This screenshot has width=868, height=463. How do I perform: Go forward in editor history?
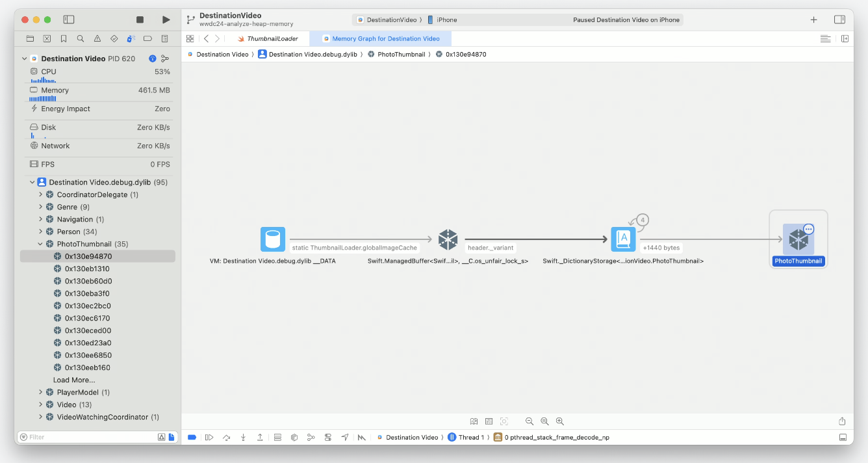coord(217,38)
